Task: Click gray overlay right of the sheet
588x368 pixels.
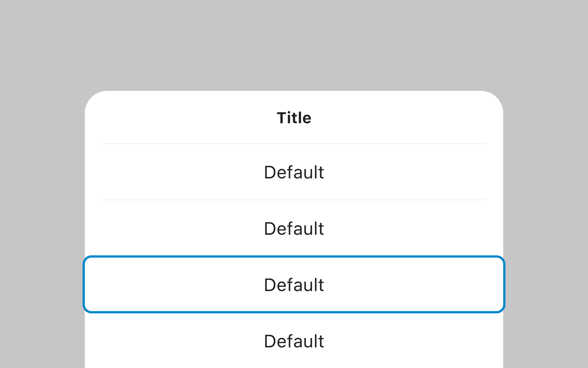Action: point(546,223)
